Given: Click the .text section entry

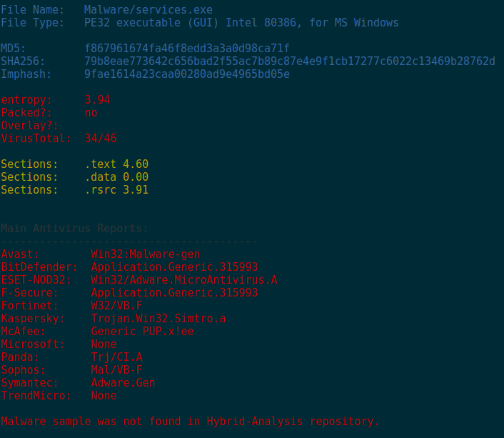Looking at the screenshot, I should pyautogui.click(x=116, y=164).
